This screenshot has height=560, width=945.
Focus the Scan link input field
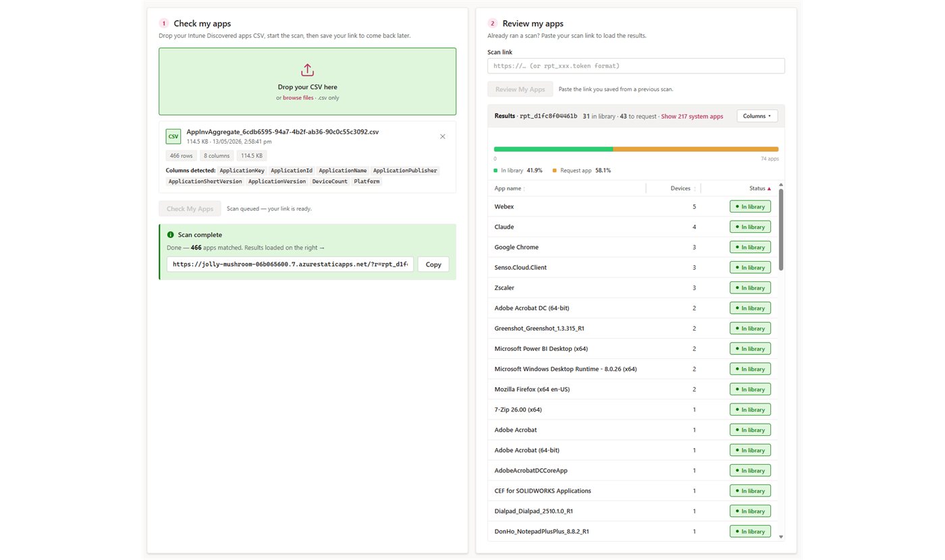636,66
